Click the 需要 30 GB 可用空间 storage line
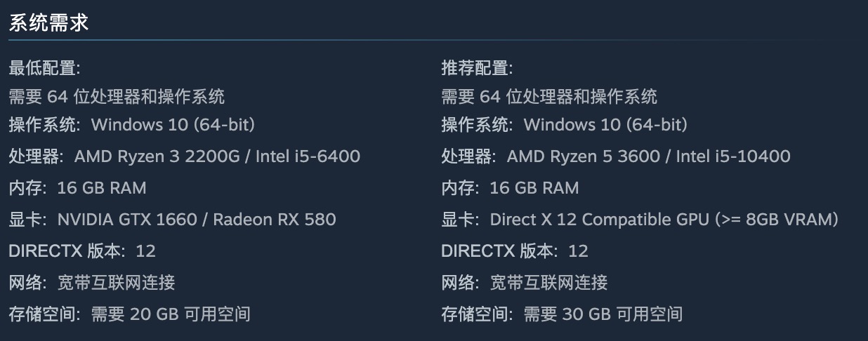 [562, 314]
